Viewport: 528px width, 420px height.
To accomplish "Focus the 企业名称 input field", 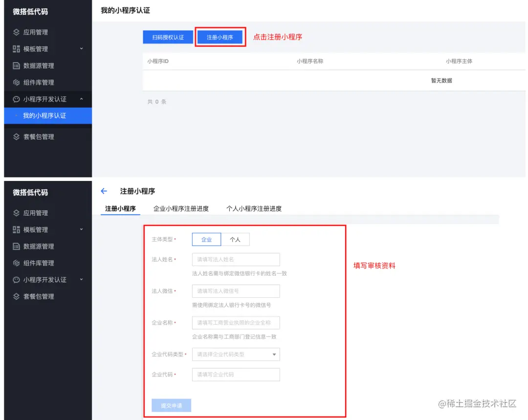I will pyautogui.click(x=236, y=323).
